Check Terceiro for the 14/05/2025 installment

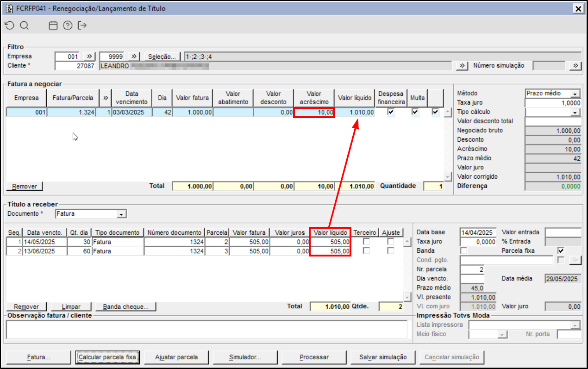tap(366, 242)
